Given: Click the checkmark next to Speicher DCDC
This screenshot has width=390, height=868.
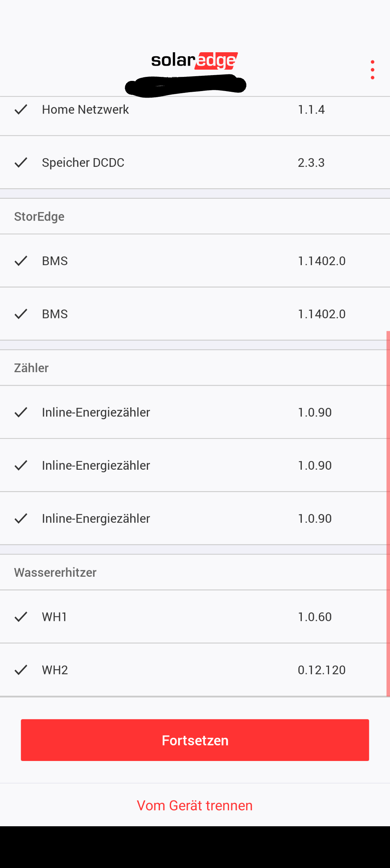Looking at the screenshot, I should tap(21, 163).
